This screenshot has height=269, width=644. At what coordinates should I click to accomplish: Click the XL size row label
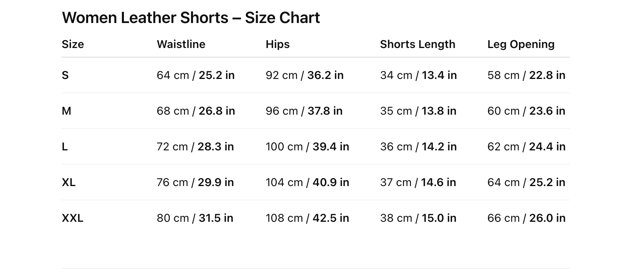(69, 183)
